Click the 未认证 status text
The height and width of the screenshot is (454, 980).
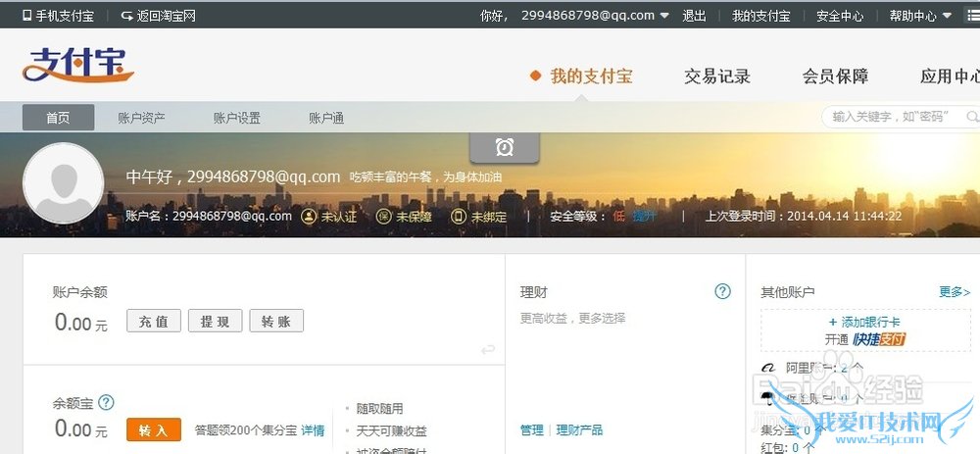(x=339, y=217)
